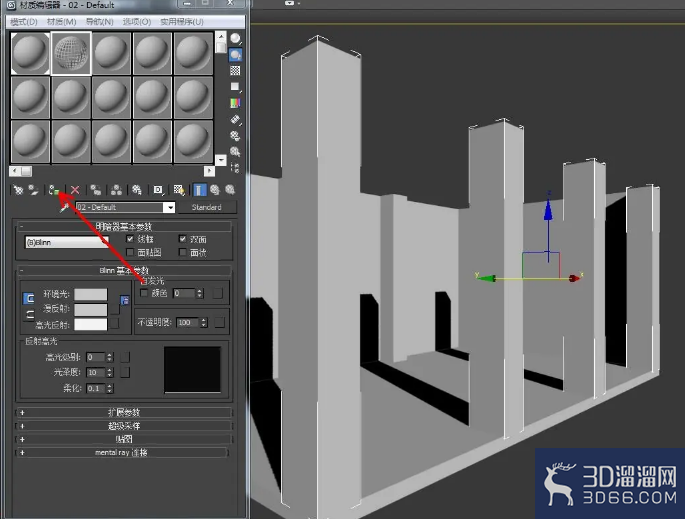Open the 实用程序(U) menu
The image size is (685, 519).
[182, 22]
